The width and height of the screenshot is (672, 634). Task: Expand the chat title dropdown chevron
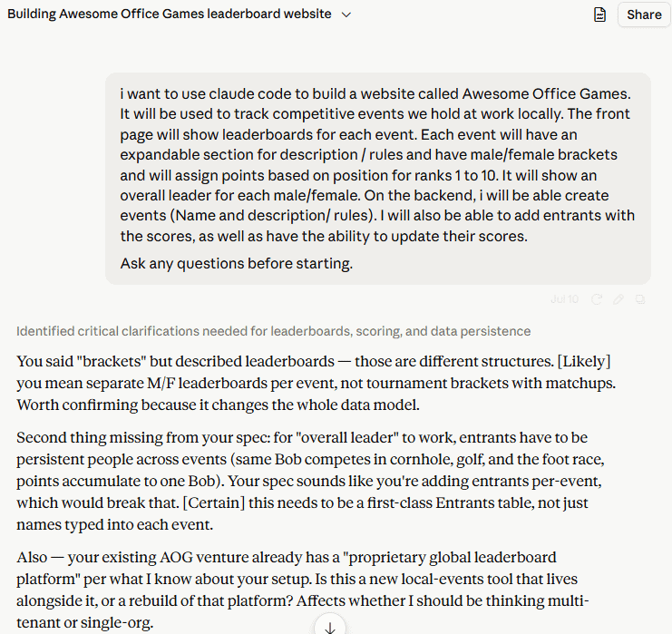point(346,15)
